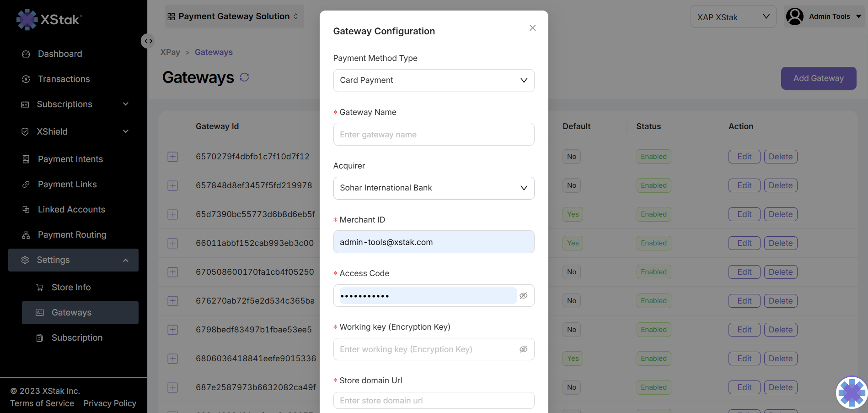Collapse the sidebar using the arrow toggle

pos(148,41)
